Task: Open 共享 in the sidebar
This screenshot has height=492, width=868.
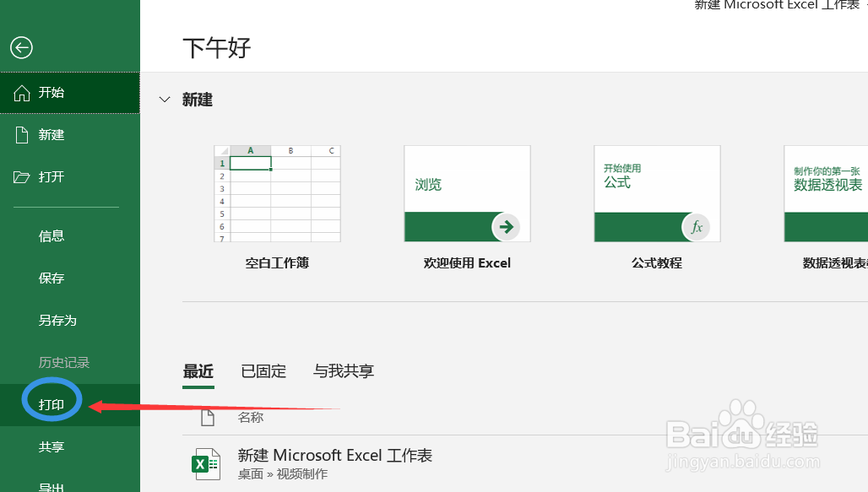Action: click(70, 446)
